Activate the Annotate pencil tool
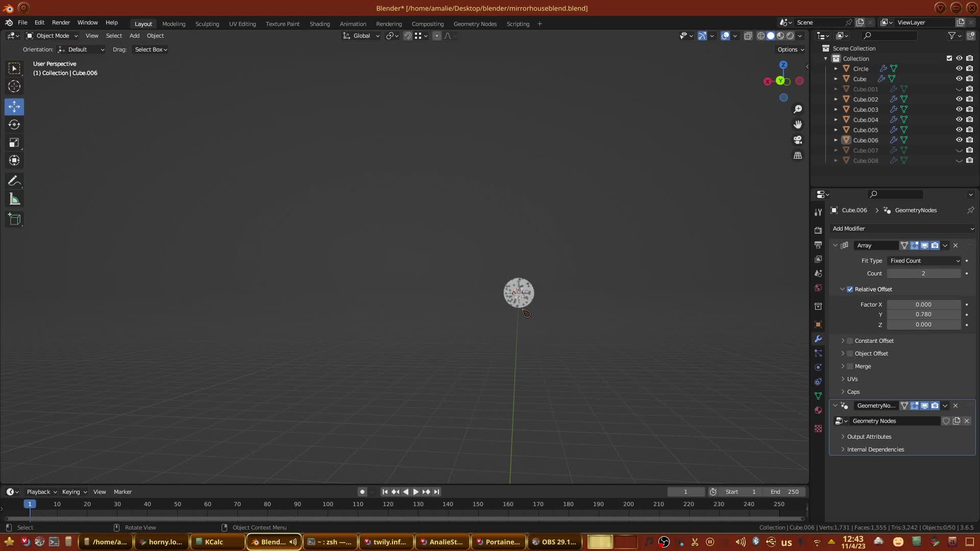The width and height of the screenshot is (980, 551). tap(14, 181)
